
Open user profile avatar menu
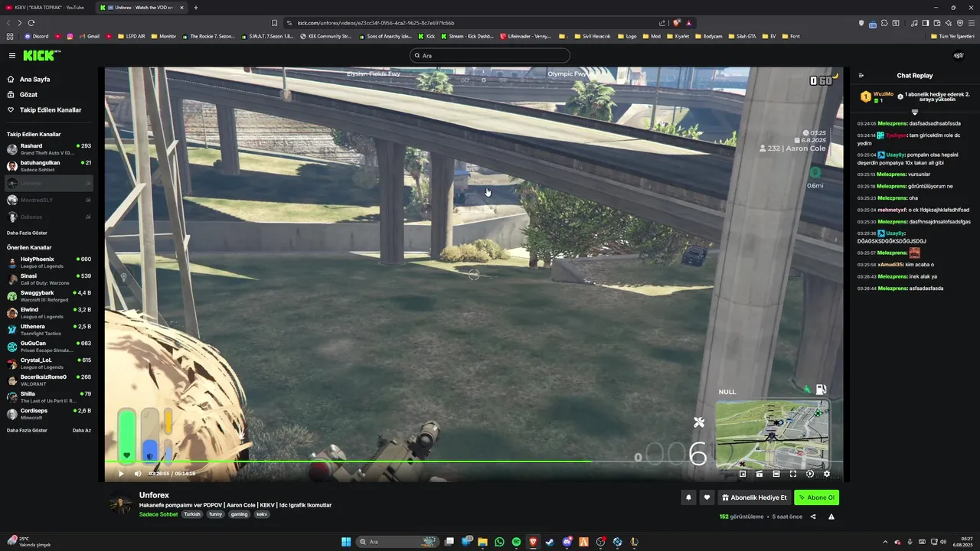point(959,55)
